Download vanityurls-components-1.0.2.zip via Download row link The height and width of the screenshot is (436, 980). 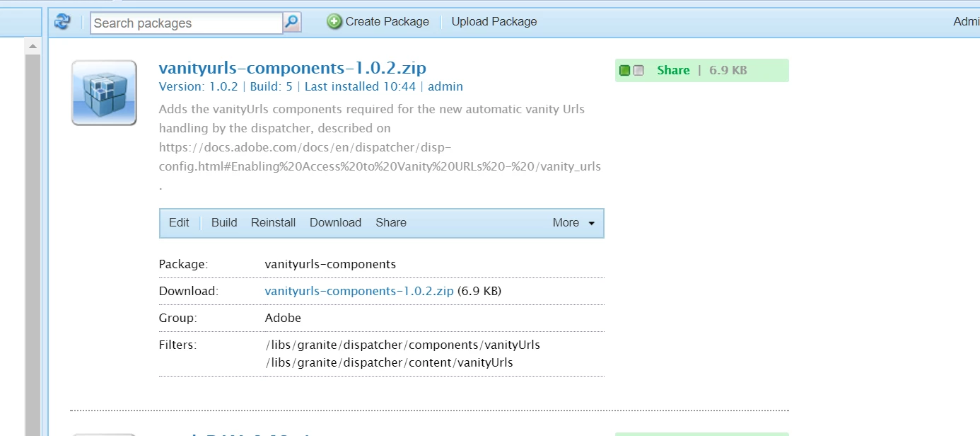[x=359, y=291]
